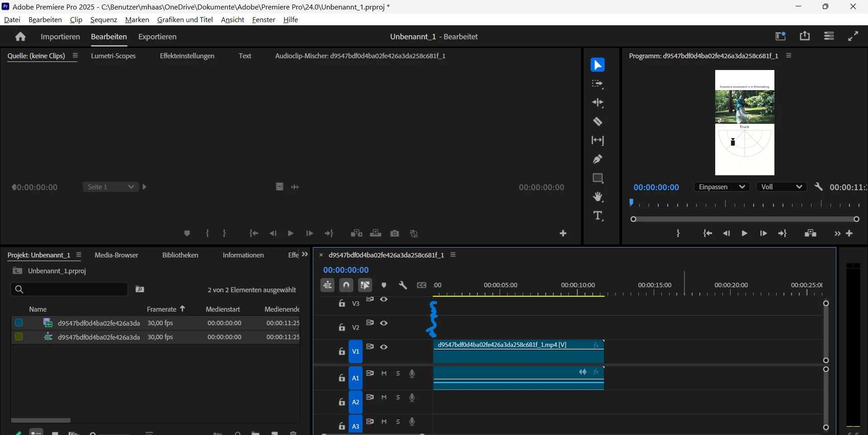Viewport: 868px width, 435px height.
Task: Expand Program monitor transport overflow chevrons
Action: click(837, 234)
